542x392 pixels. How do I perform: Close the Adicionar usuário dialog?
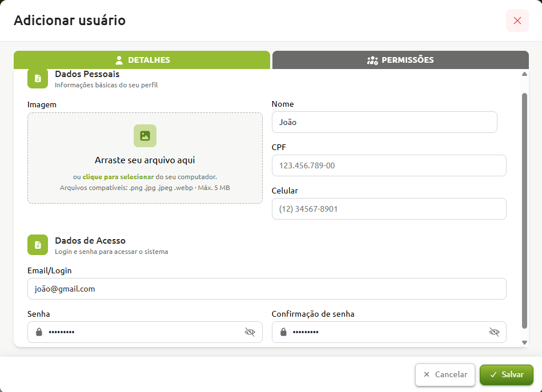[x=517, y=21]
